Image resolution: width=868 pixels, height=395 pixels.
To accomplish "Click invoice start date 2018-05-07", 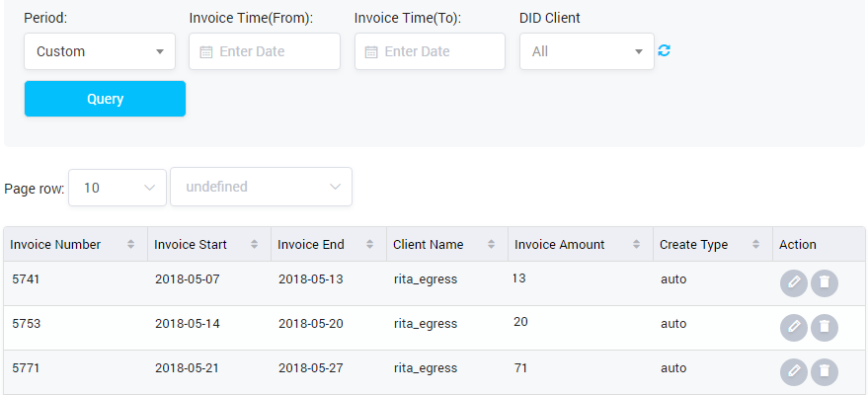I will click(x=187, y=279).
